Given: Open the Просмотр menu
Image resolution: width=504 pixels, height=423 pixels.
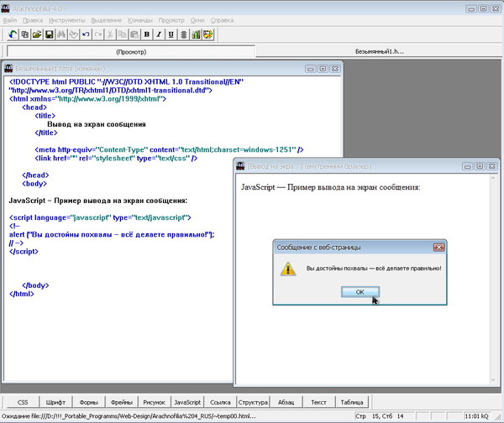Looking at the screenshot, I should (x=171, y=20).
